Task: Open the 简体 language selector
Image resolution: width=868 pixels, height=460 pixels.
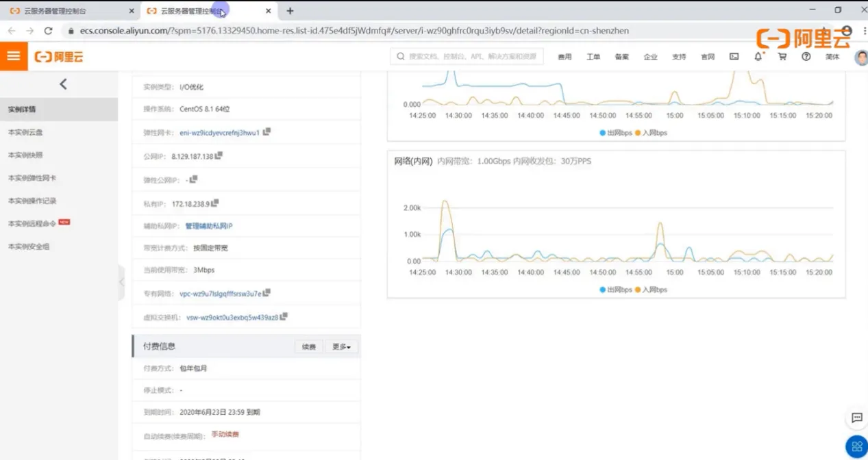Action: tap(832, 57)
